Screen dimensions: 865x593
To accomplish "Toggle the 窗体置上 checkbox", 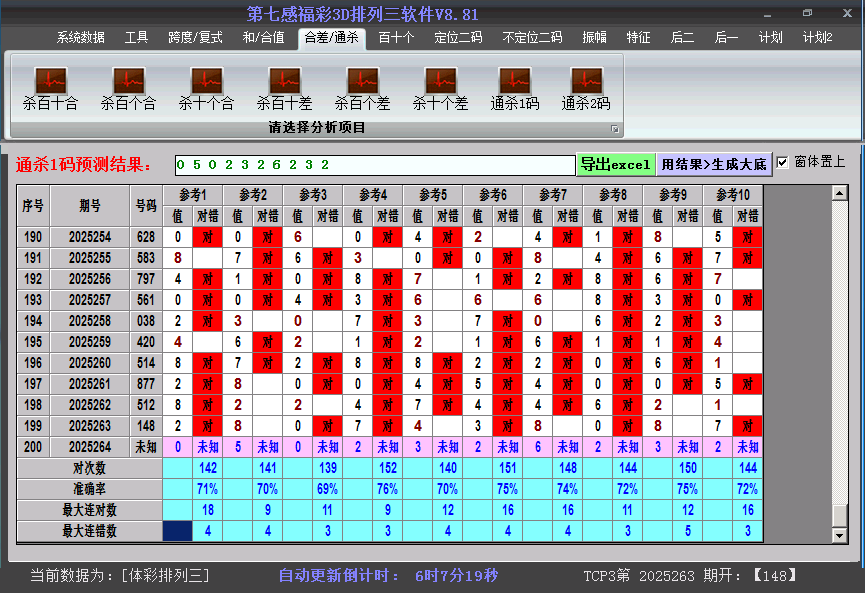I will [783, 162].
